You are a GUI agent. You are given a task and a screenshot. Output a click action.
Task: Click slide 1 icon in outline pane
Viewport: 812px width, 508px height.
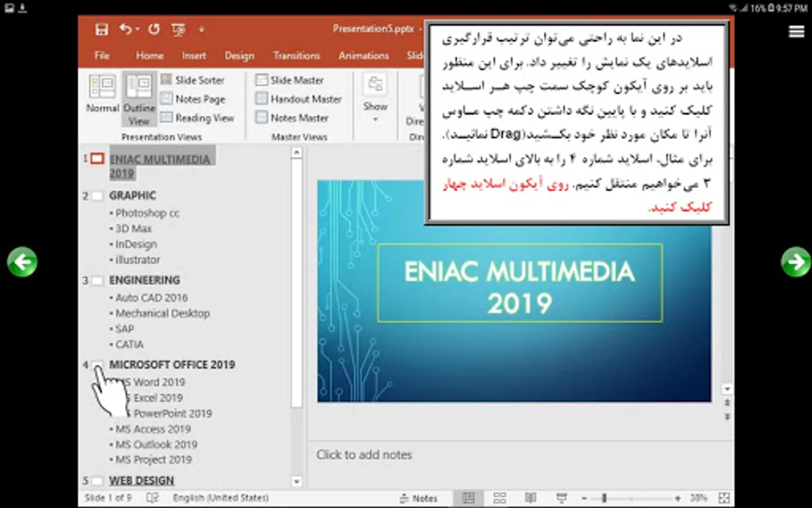pyautogui.click(x=98, y=159)
